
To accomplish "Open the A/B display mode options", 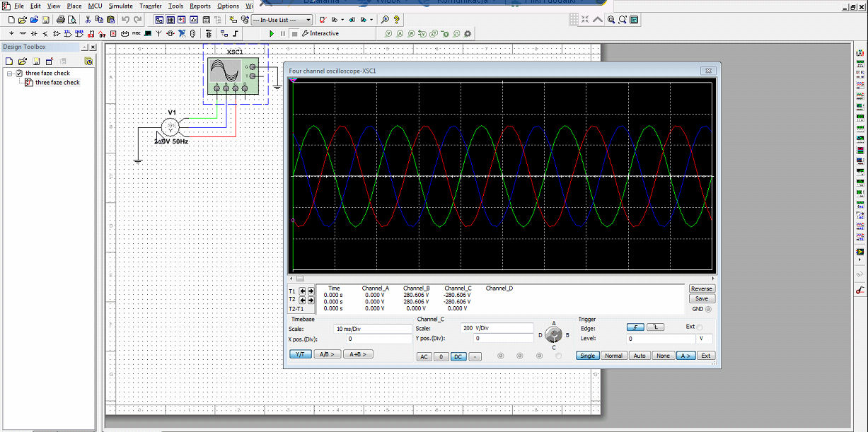I will pyautogui.click(x=328, y=354).
